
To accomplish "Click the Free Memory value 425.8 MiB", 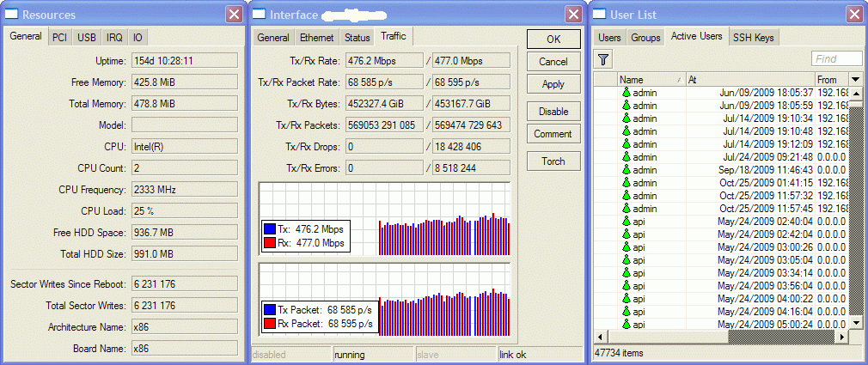I will point(184,82).
